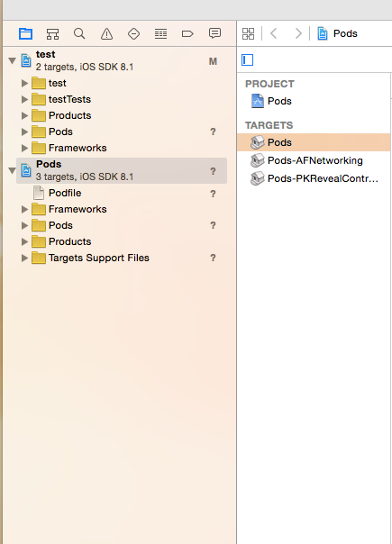Image resolution: width=392 pixels, height=544 pixels.
Task: Click the highlighted Pods target icon
Action: point(258,142)
